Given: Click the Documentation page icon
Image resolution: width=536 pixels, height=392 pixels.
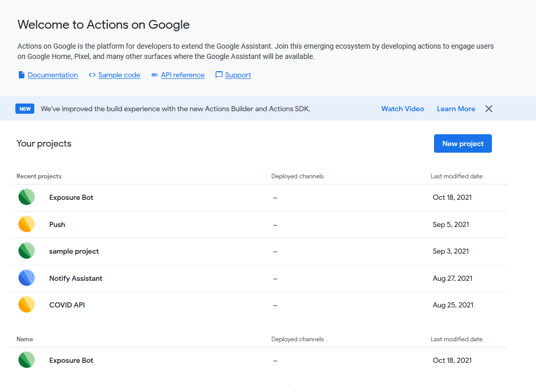Looking at the screenshot, I should pos(22,75).
